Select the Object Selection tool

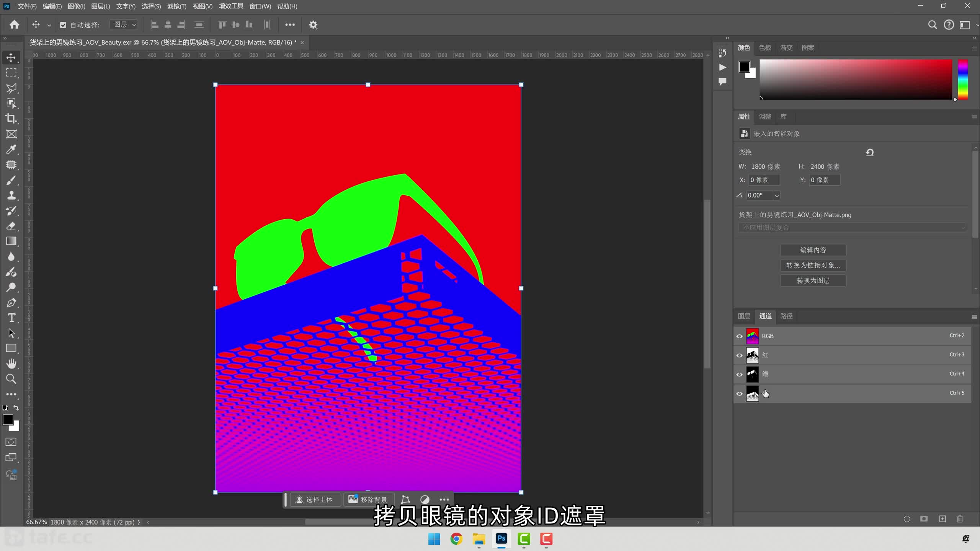[x=11, y=103]
